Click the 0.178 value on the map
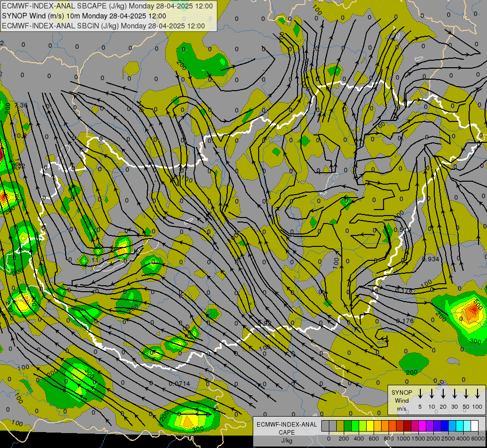 pyautogui.click(x=404, y=291)
